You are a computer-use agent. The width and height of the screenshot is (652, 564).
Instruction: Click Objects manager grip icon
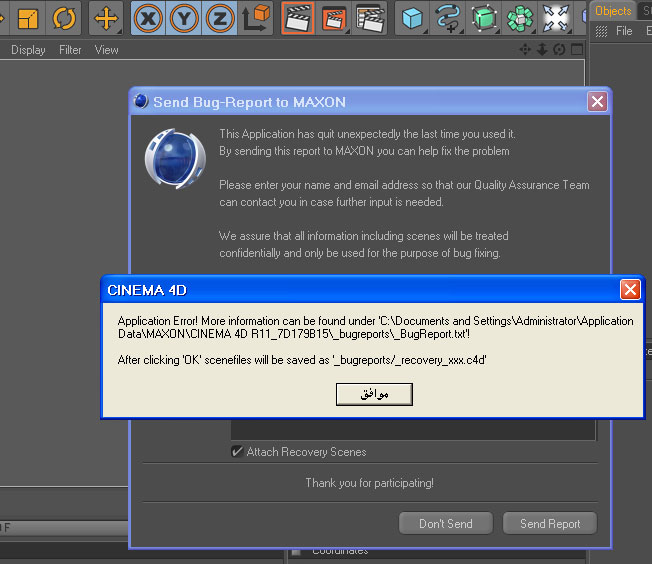point(601,31)
